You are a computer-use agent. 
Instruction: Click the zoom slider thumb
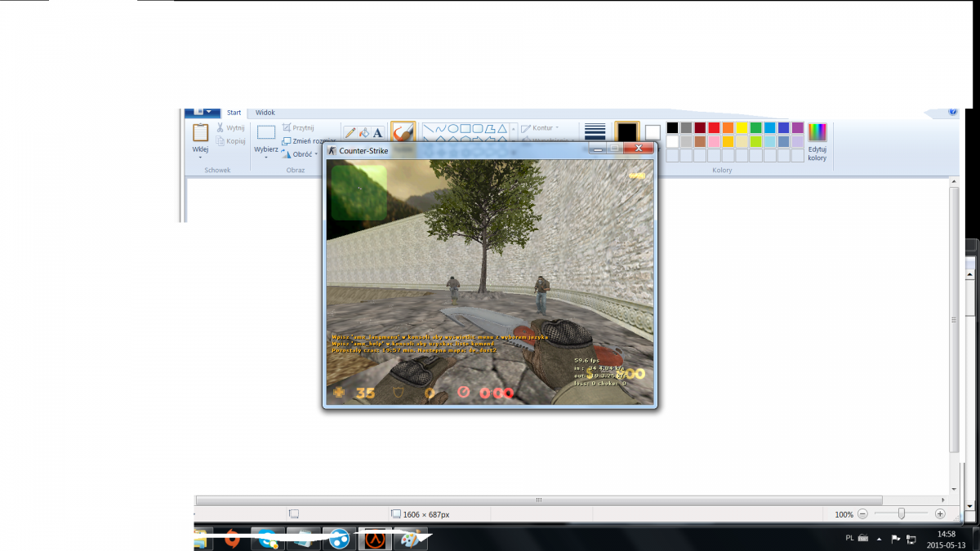pyautogui.click(x=902, y=514)
